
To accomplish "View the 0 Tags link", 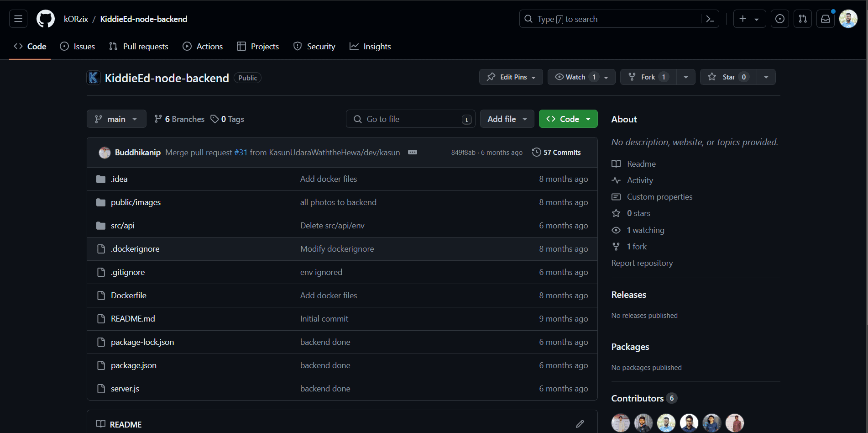I will pos(227,119).
